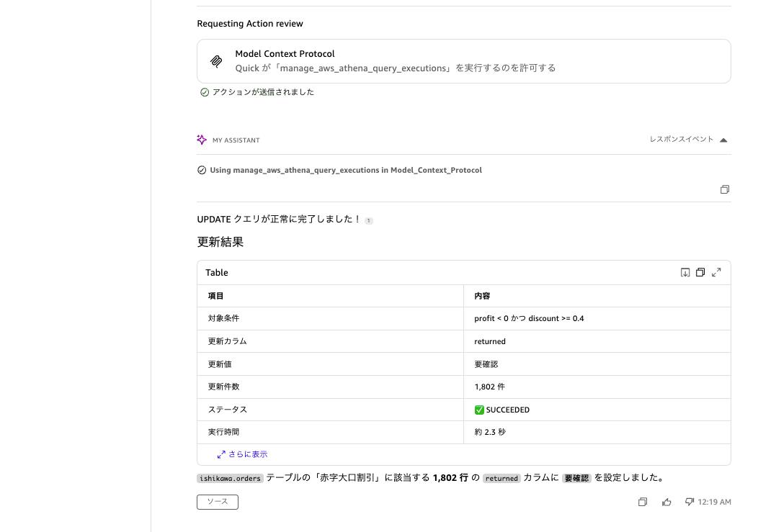Select the 対象条件 row label
The width and height of the screenshot is (776, 532).
(223, 318)
